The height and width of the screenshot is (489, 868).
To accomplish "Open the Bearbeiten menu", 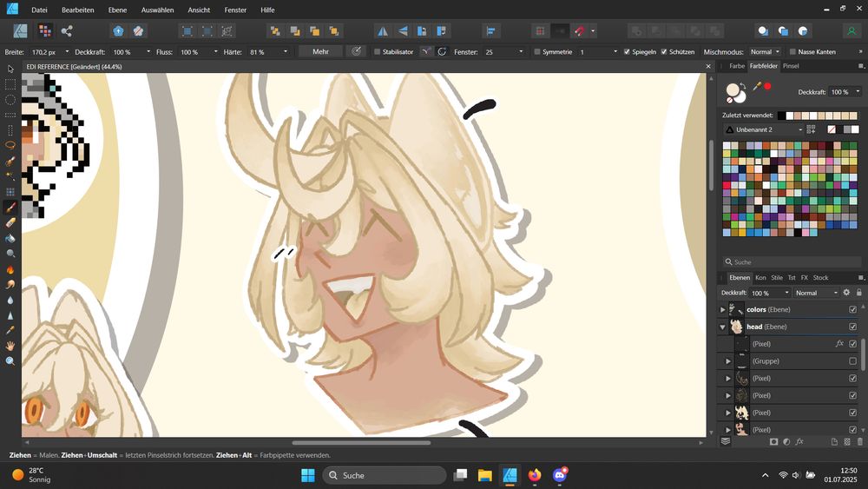I will point(78,10).
